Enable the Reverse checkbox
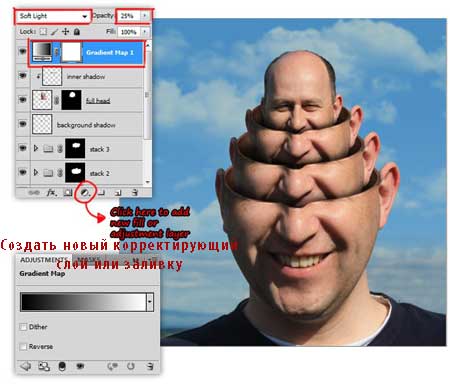This screenshot has height=384, width=450. [x=23, y=347]
